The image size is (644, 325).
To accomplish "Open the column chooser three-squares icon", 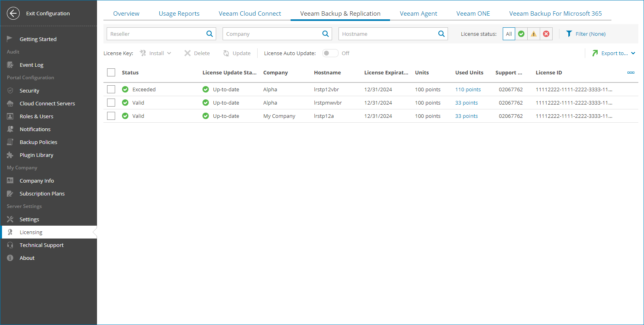I will (631, 72).
